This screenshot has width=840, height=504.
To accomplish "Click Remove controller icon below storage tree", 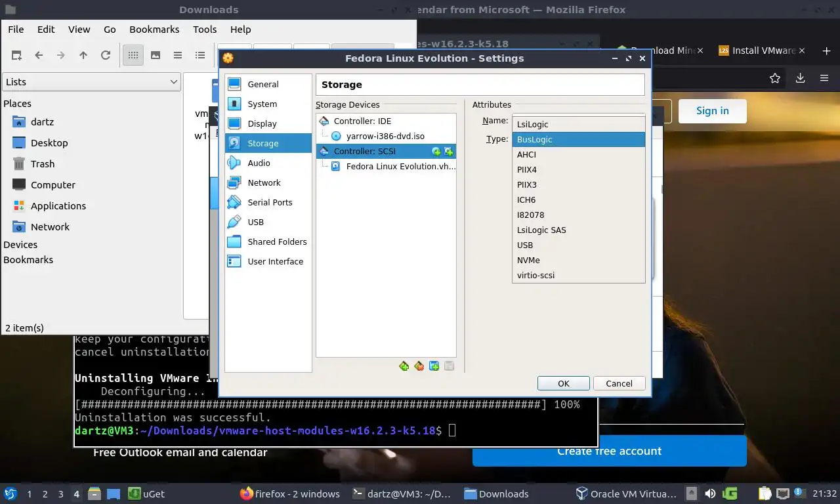I will (419, 366).
